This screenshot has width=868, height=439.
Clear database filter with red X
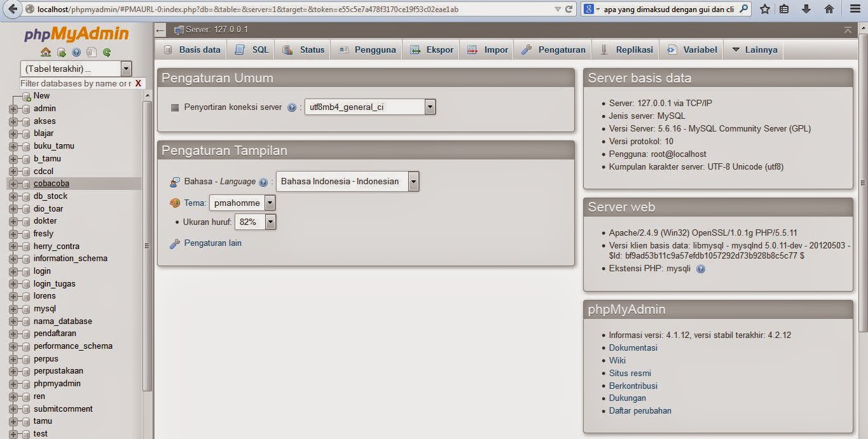(138, 83)
